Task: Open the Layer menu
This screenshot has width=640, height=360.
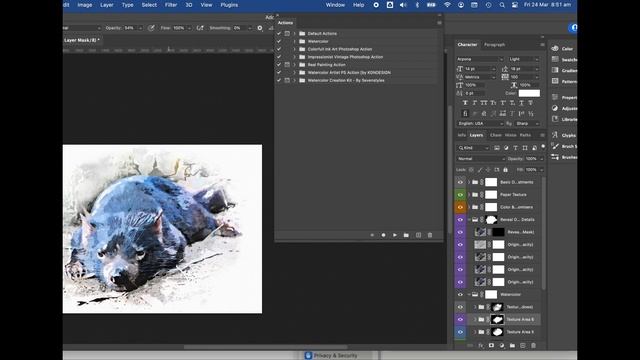Action: (107, 5)
